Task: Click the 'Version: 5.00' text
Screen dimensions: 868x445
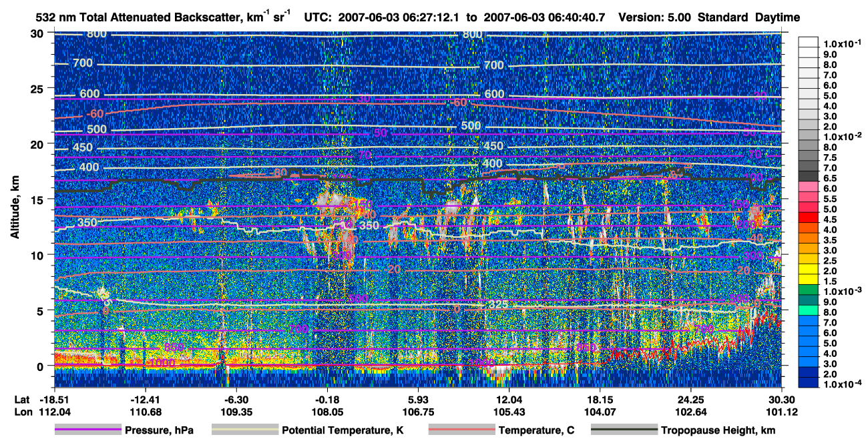Action: pyautogui.click(x=654, y=17)
